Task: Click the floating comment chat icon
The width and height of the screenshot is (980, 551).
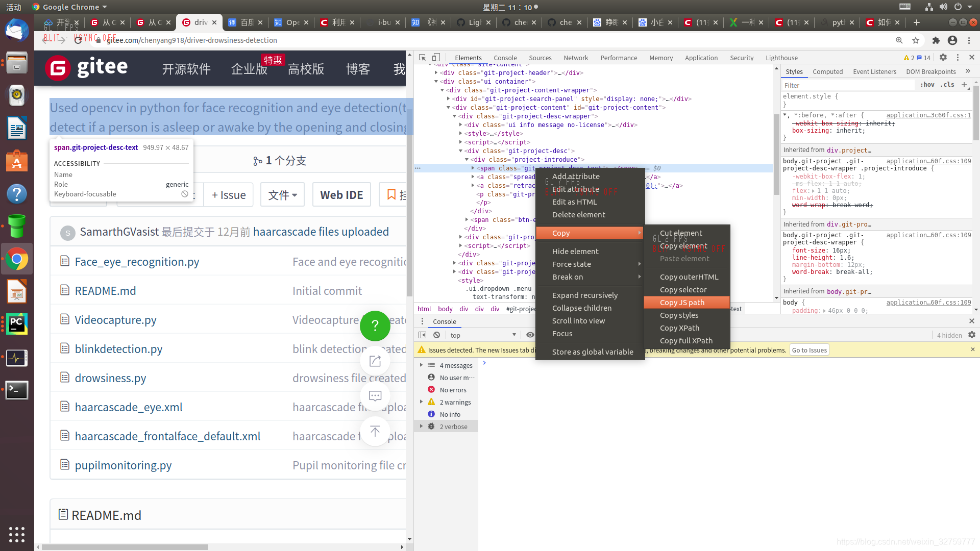Action: (375, 396)
